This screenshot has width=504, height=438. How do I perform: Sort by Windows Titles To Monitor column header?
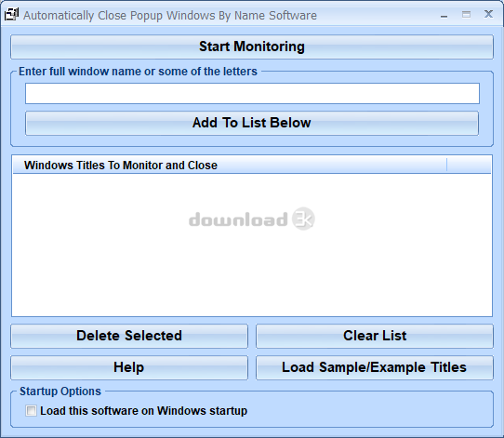click(230, 166)
